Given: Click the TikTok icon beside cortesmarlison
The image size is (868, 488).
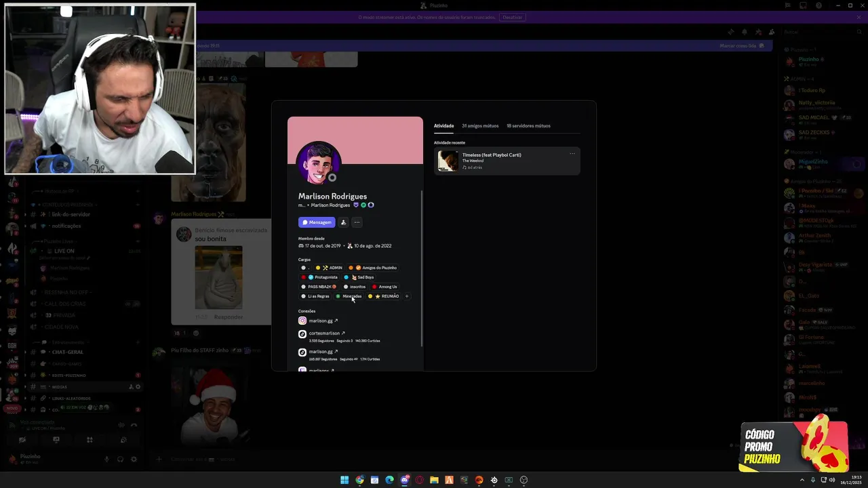Looking at the screenshot, I should 302,334.
